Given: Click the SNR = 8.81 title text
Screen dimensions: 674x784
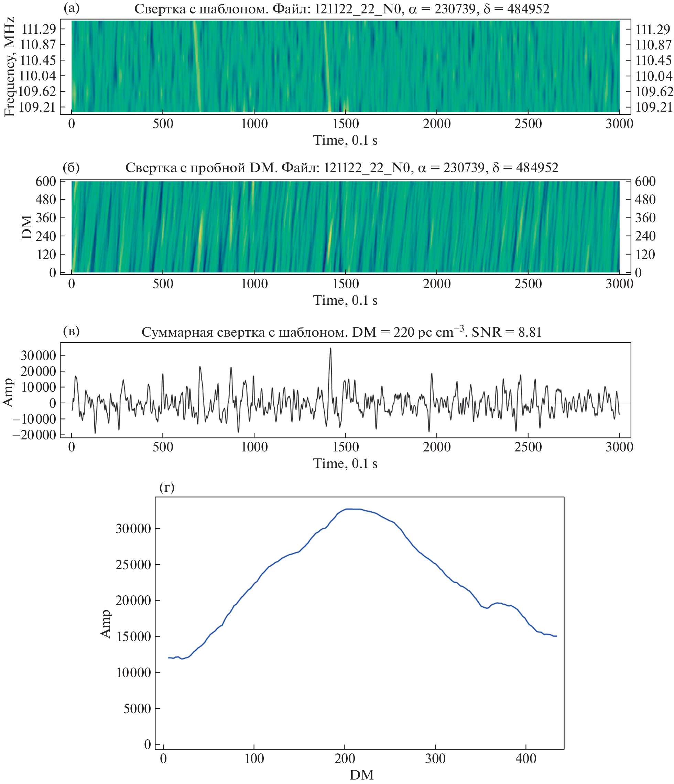Looking at the screenshot, I should tap(507, 332).
